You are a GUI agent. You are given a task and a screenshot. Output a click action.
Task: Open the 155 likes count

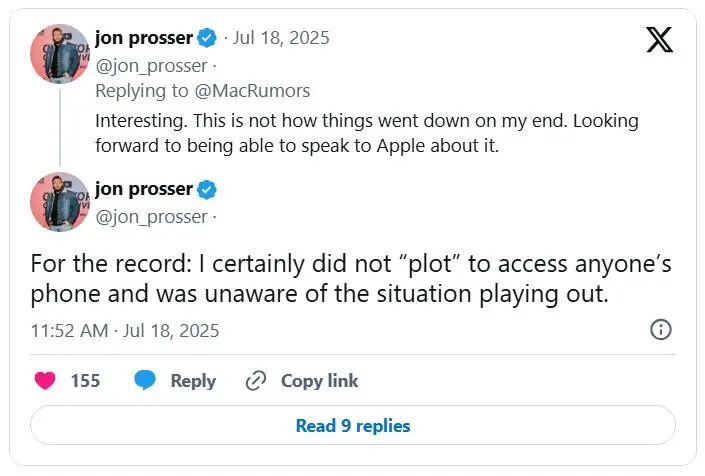pos(85,380)
